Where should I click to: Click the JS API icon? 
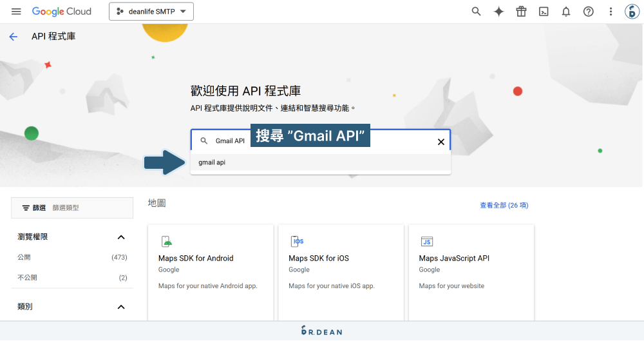pyautogui.click(x=427, y=242)
